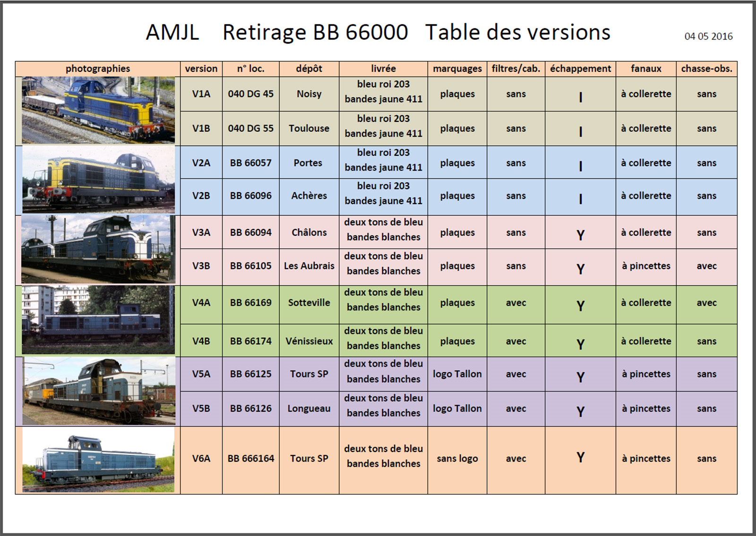
Task: Click the 'échappement' column header
Action: 580,68
